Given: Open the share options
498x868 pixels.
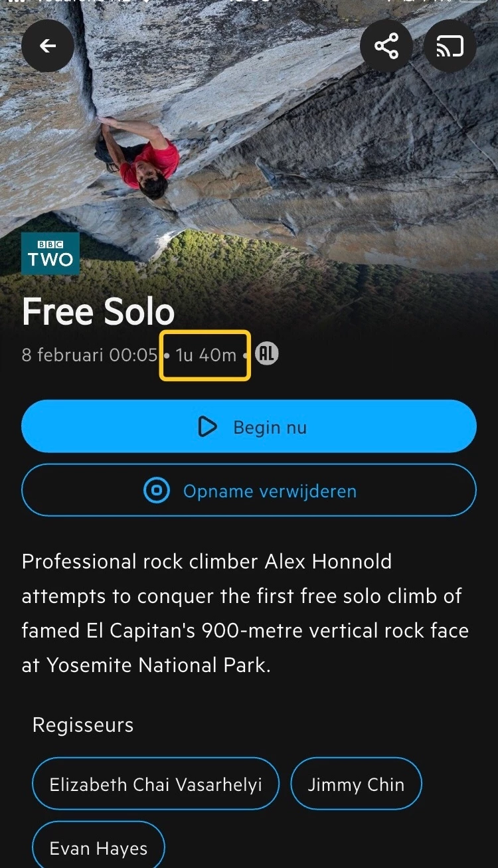Looking at the screenshot, I should (x=386, y=46).
